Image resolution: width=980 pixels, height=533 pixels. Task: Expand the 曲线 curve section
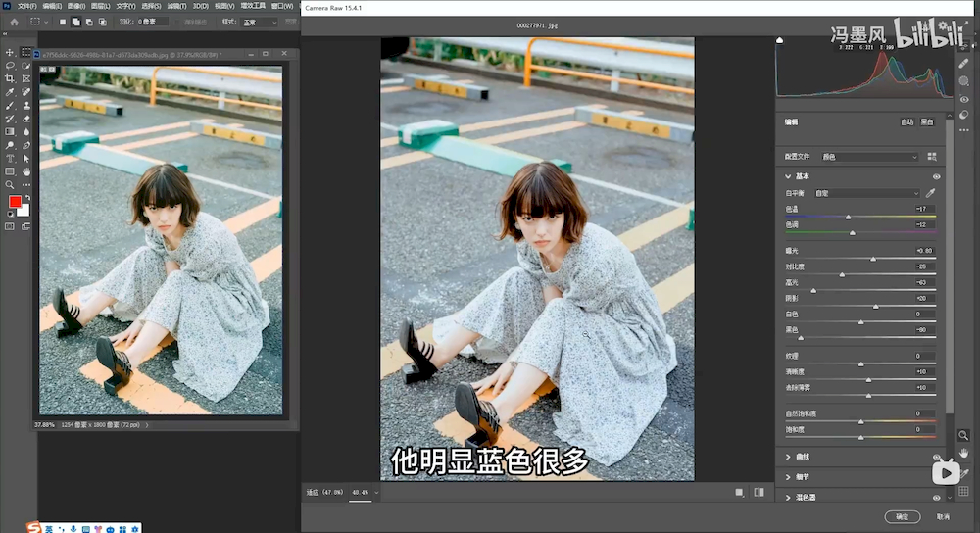788,457
